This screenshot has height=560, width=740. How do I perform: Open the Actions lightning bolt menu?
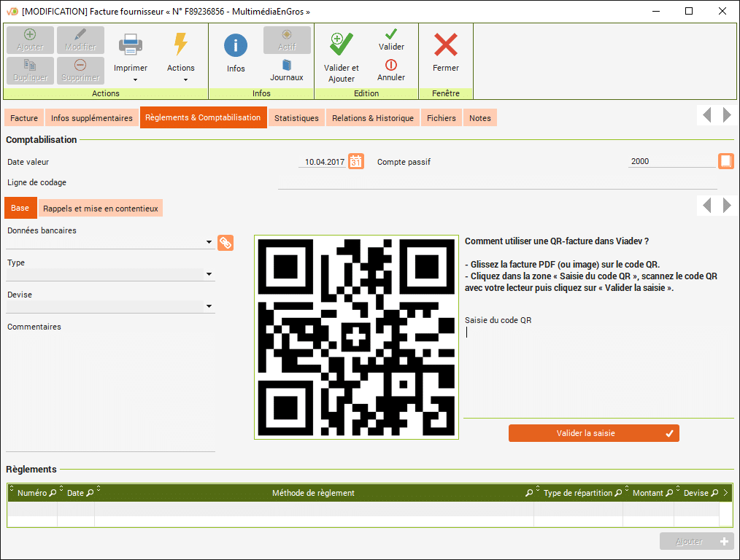click(x=180, y=45)
